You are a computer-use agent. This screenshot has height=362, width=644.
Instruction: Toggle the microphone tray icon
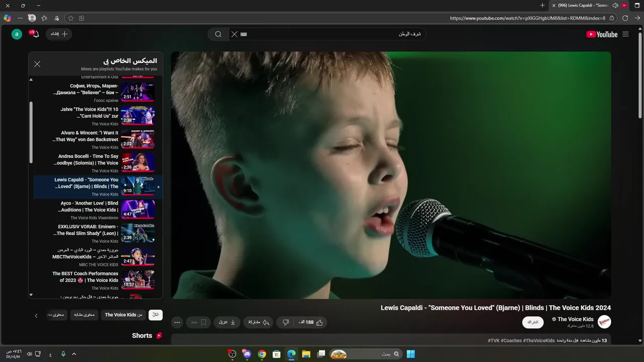(63, 354)
